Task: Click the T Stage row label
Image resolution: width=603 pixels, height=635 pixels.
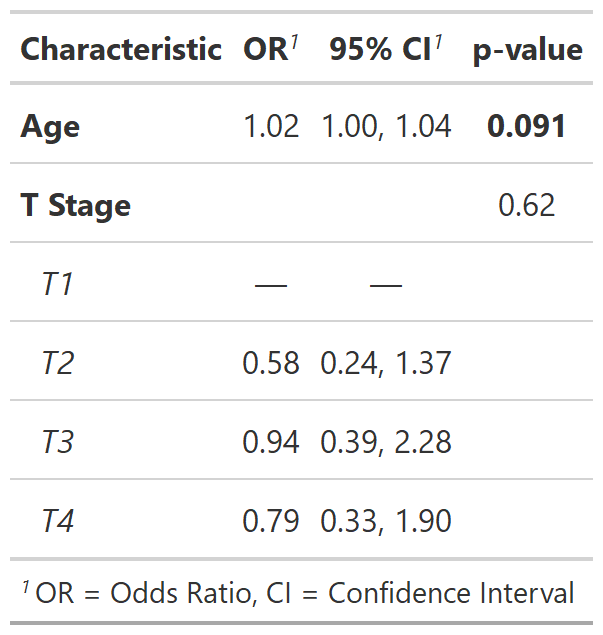Action: 76,206
